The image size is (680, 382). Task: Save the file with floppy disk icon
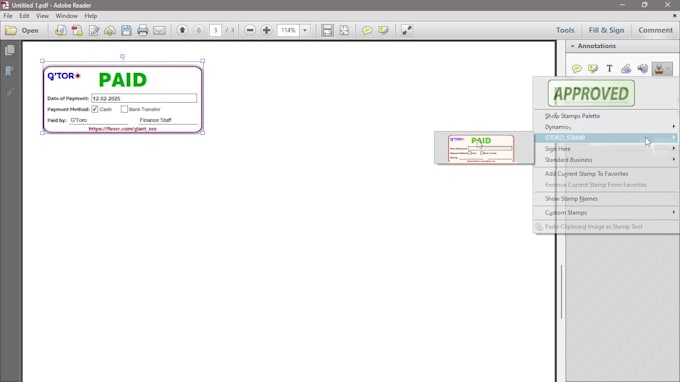pos(126,30)
